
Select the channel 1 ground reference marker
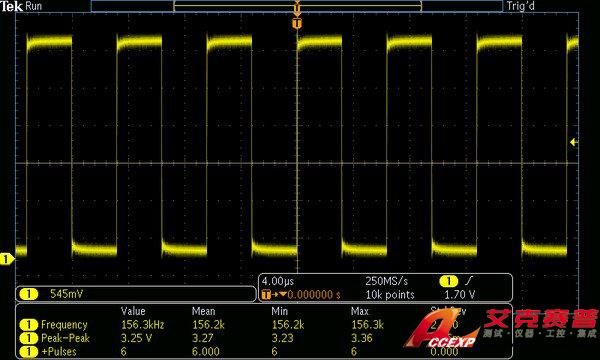click(7, 259)
